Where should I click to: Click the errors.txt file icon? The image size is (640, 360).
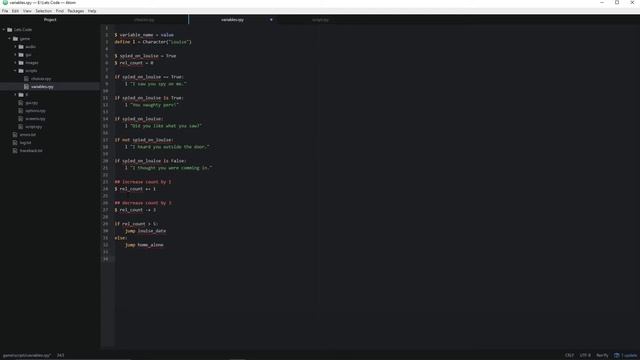15,135
